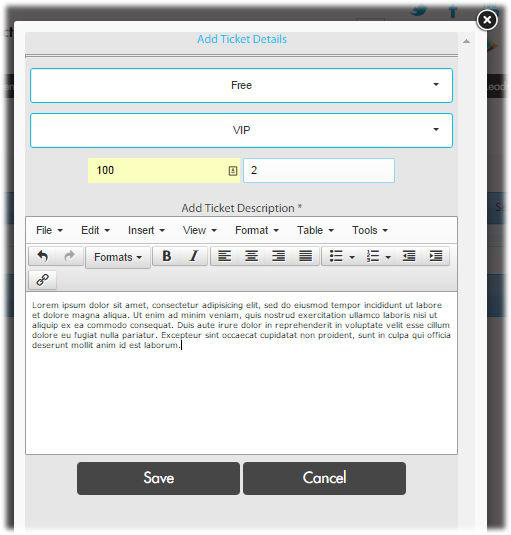Click the quantity field containing 2
Viewport: 511px width, 535px height.
319,170
